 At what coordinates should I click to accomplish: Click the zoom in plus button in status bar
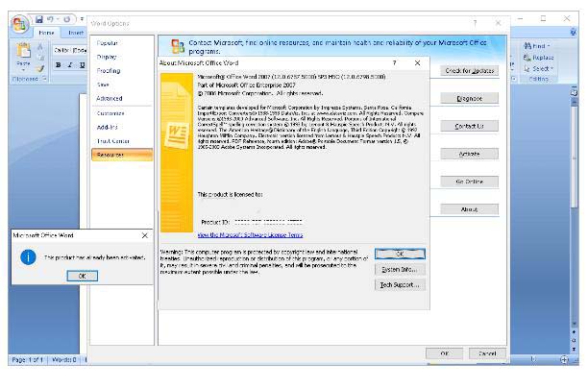pos(564,360)
